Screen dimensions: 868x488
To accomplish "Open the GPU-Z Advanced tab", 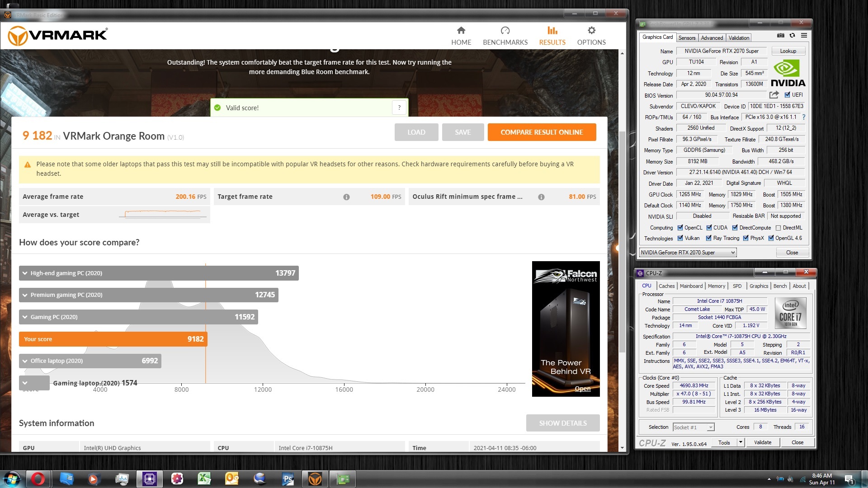I will [712, 38].
